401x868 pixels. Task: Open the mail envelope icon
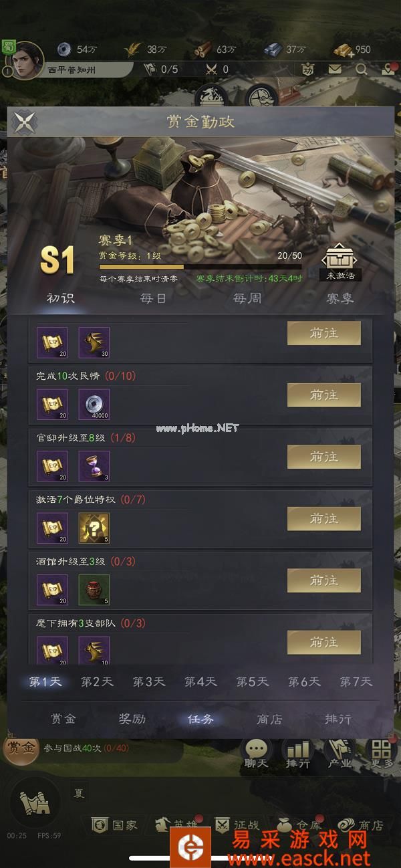334,69
